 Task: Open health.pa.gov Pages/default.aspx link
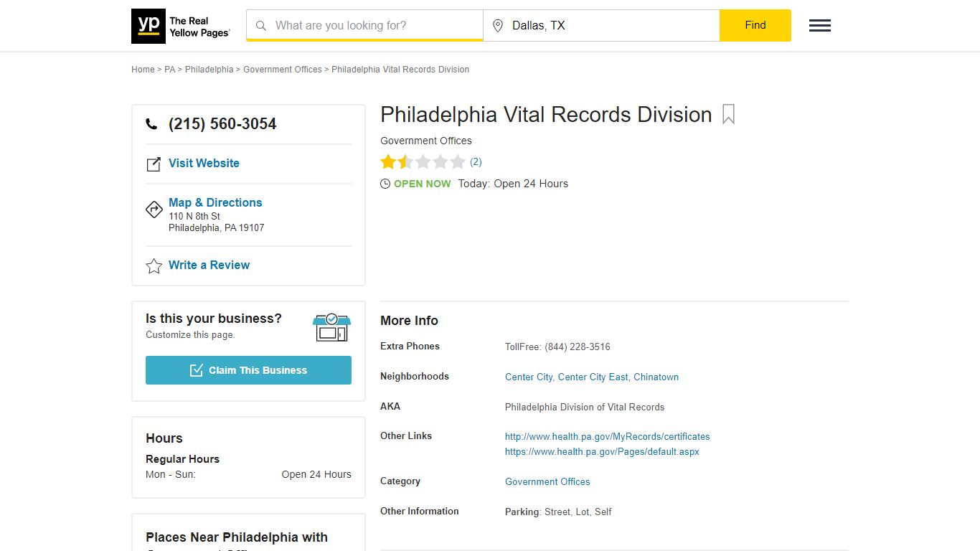(602, 452)
